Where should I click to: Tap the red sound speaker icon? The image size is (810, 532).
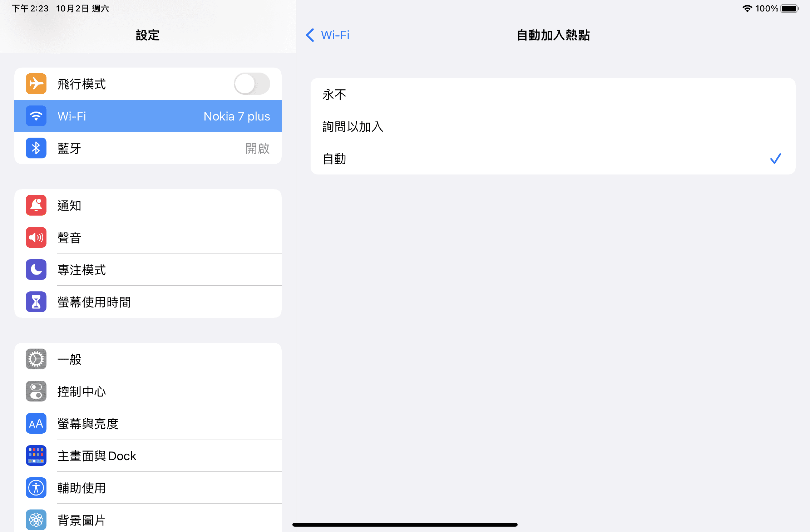click(x=36, y=237)
